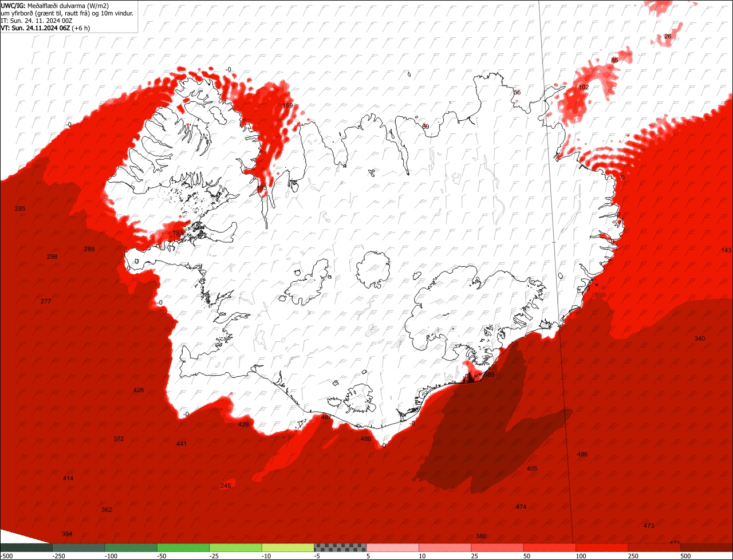Viewport: 733px width, 560px height.
Task: Click the legend label "-25"
Action: coord(215,556)
